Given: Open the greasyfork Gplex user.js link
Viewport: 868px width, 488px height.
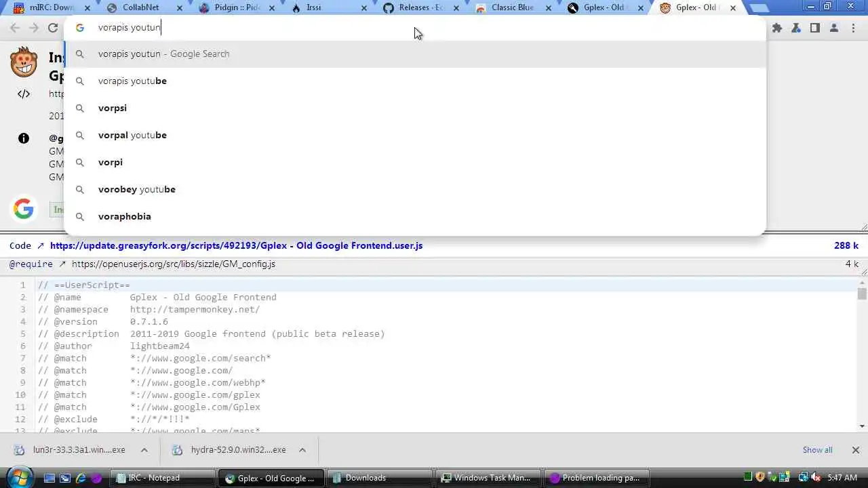Looking at the screenshot, I should (236, 245).
